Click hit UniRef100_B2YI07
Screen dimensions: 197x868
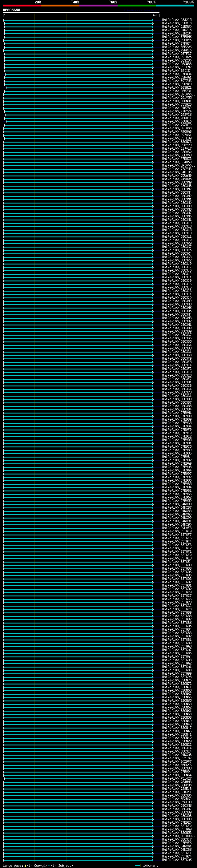coord(177,758)
